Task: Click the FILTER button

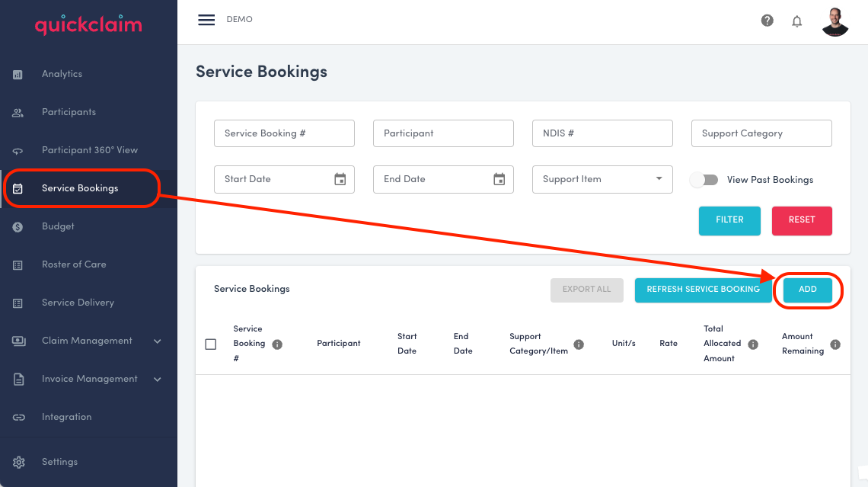Action: point(729,220)
